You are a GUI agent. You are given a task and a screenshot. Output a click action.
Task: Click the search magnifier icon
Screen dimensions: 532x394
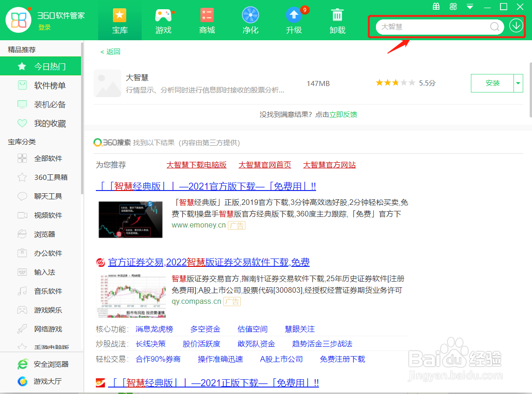click(x=494, y=26)
